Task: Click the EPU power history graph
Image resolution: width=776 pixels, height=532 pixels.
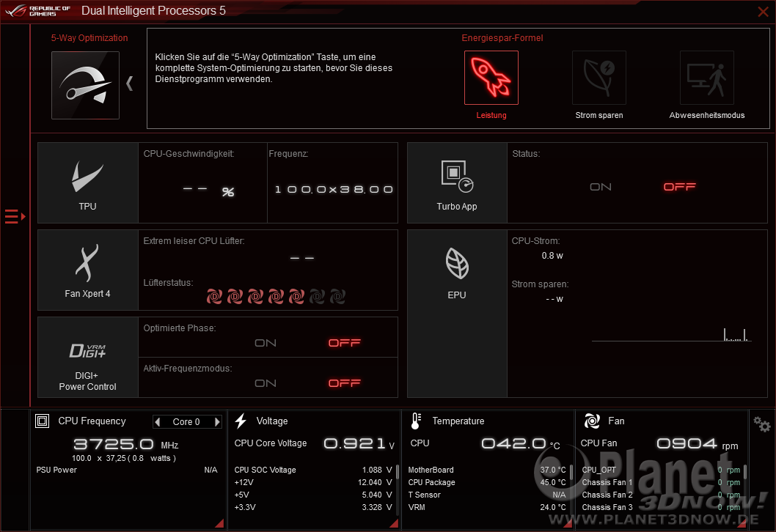Action: tap(672, 335)
